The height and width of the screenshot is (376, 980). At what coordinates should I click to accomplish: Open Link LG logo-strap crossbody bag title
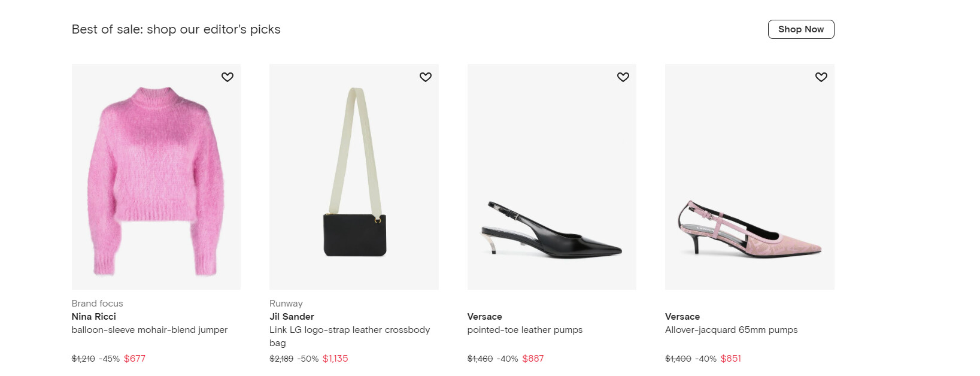click(x=350, y=330)
